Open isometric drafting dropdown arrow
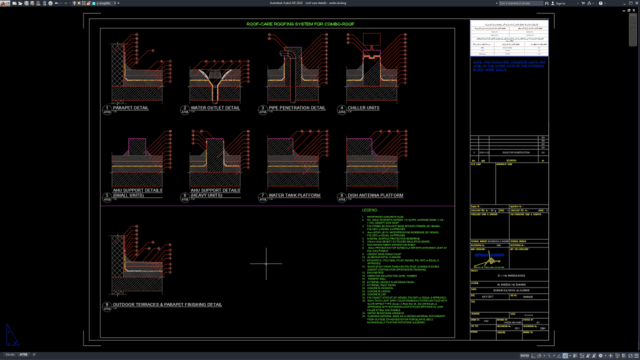 point(554,356)
